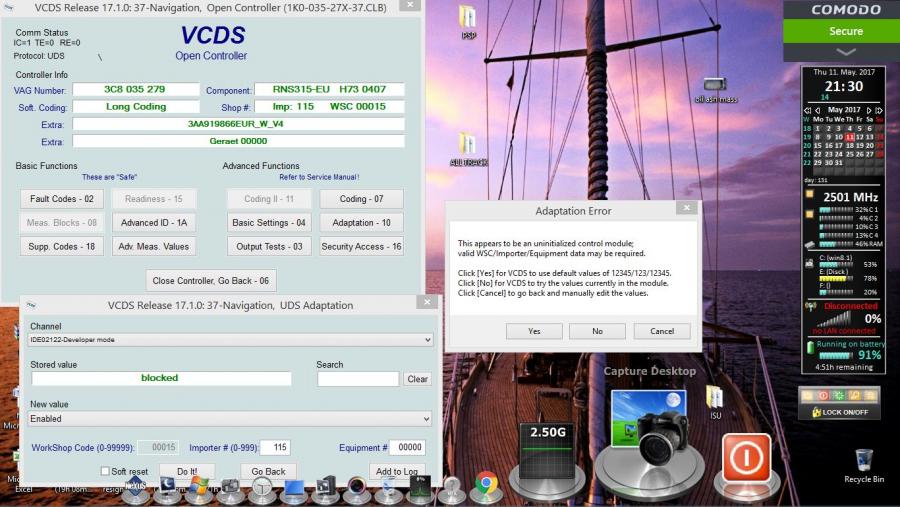Image resolution: width=900 pixels, height=507 pixels.
Task: Click Close Controller, Go Back - 06
Action: [x=211, y=281]
